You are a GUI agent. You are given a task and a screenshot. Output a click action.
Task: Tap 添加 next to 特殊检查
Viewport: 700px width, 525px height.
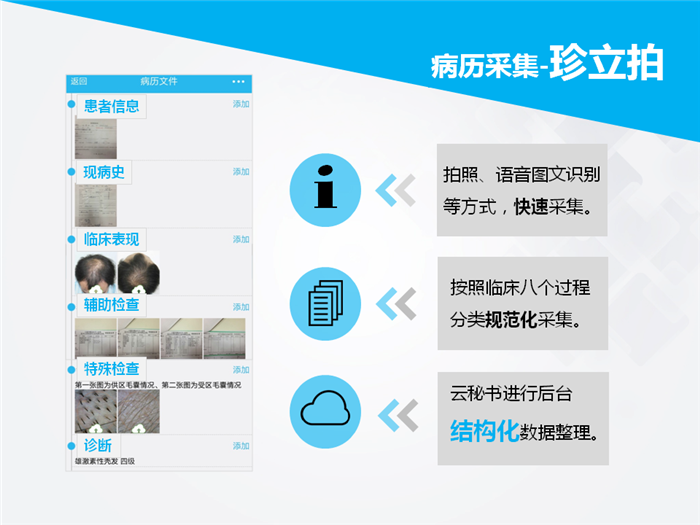(x=241, y=370)
